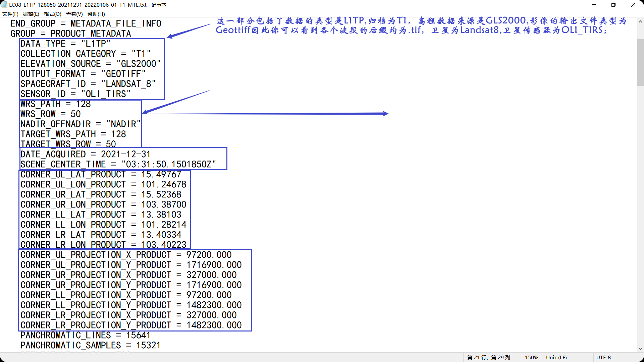Click the Unix (LF) status bar field
The image size is (644, 362).
556,357
